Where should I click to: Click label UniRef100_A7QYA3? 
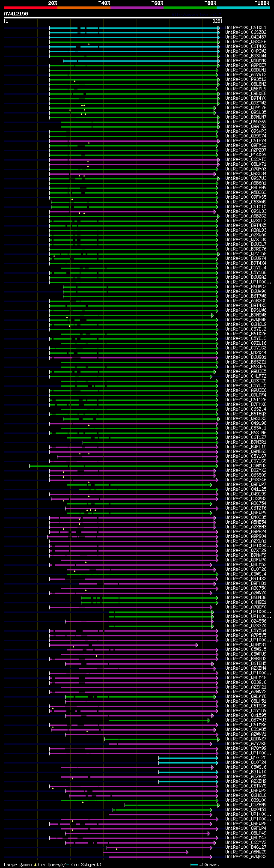[x=246, y=169]
